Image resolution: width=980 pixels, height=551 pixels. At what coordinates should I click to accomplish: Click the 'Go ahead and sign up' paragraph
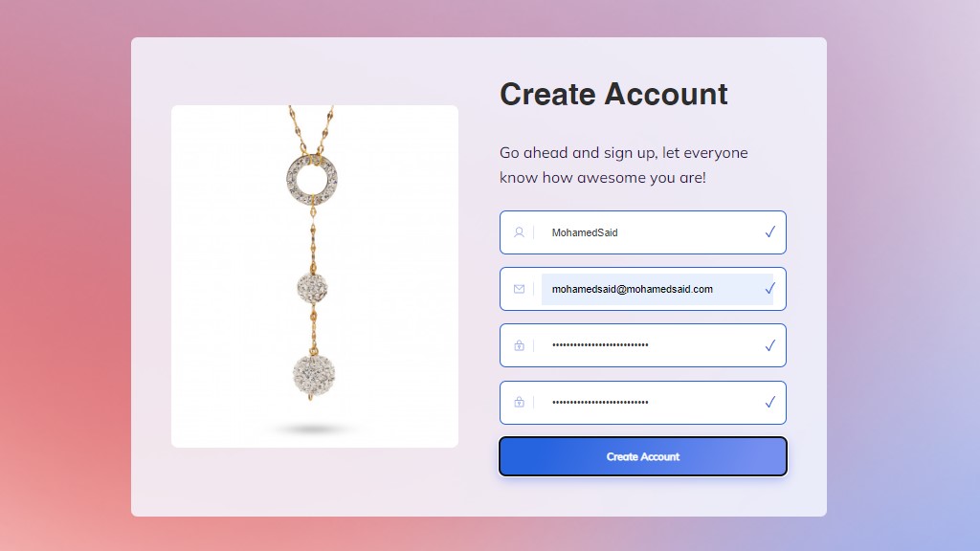[623, 165]
